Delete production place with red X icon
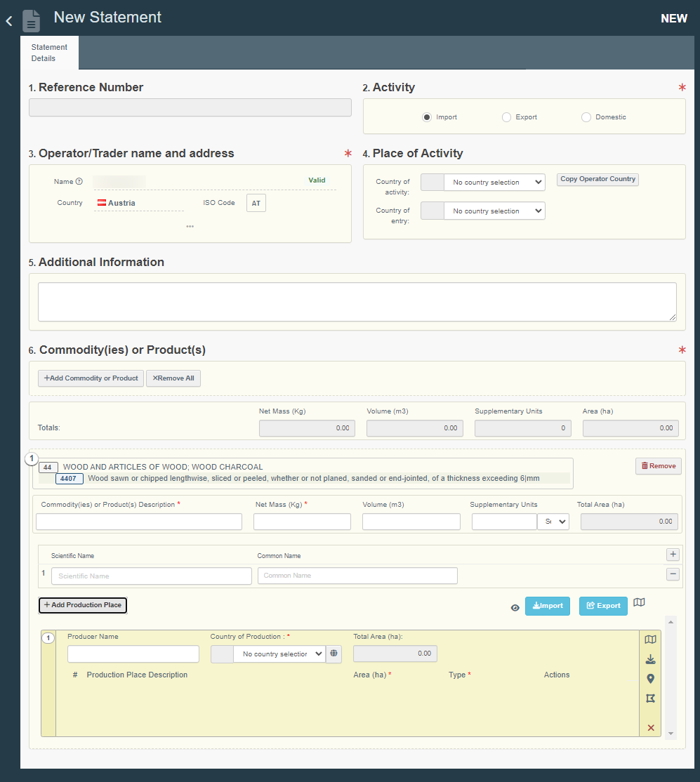 click(651, 728)
